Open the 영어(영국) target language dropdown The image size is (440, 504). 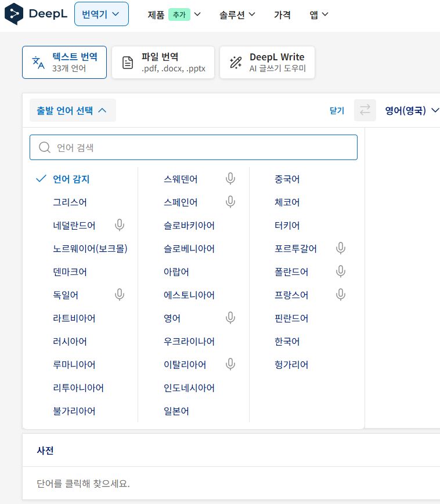coord(412,111)
